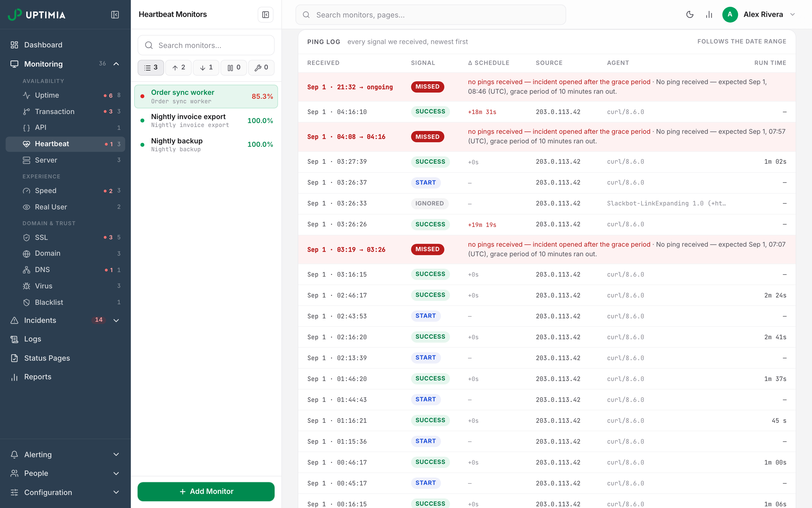This screenshot has height=508, width=812.
Task: Select the Nightly backup monitor
Action: [206, 144]
